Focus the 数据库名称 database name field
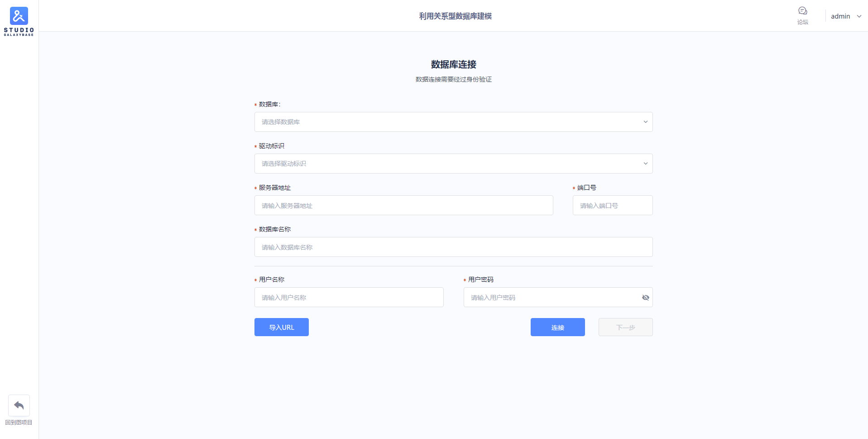Screen dimensions: 868x439 click(453, 246)
